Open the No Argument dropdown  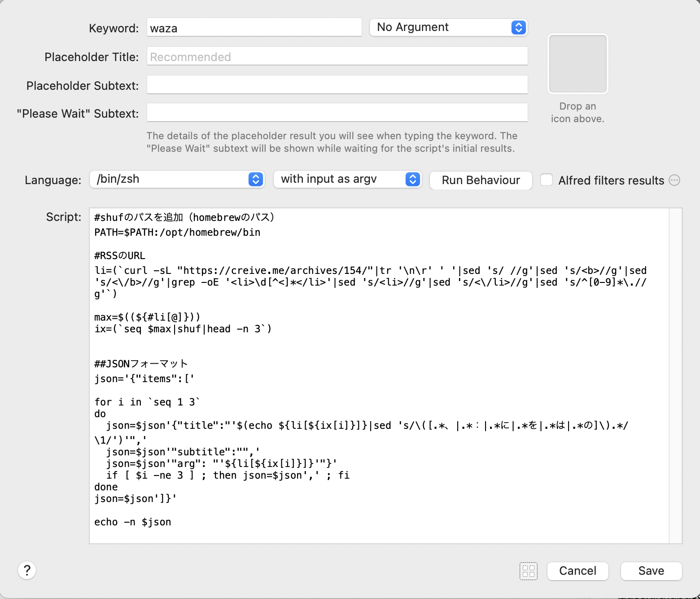[x=448, y=27]
